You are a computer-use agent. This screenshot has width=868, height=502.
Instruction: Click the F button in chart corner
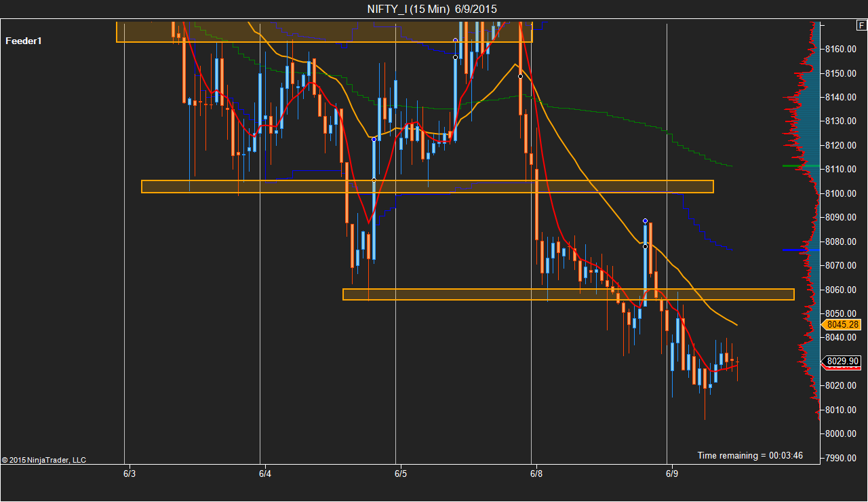click(861, 26)
